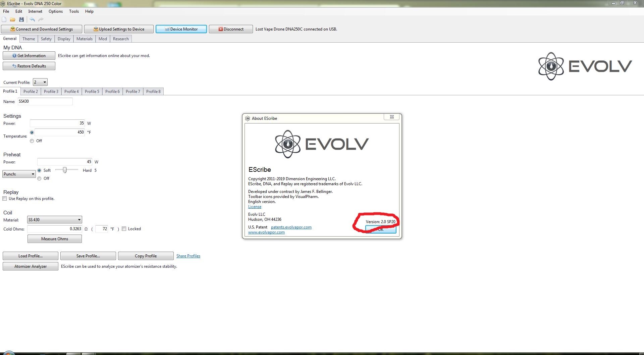Screen dimensions: 644x355
Task: Click the New file toolbar icon
Action: click(x=4, y=19)
